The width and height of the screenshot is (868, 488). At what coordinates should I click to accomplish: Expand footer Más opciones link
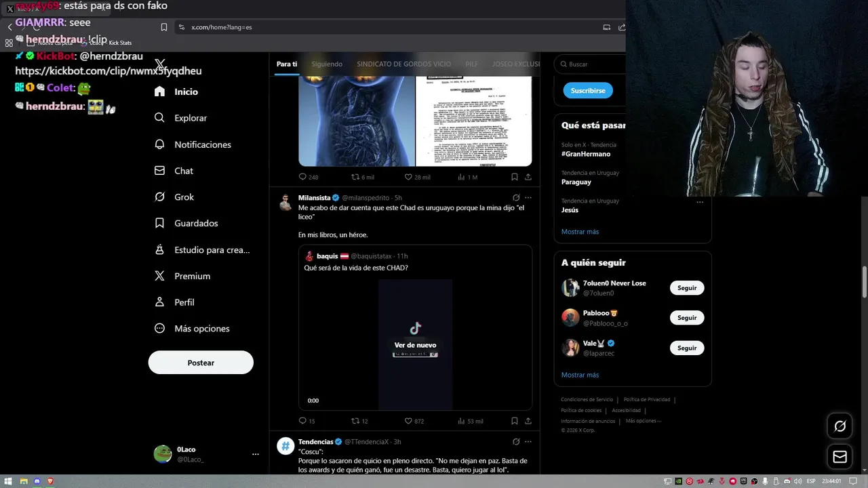[x=643, y=421]
